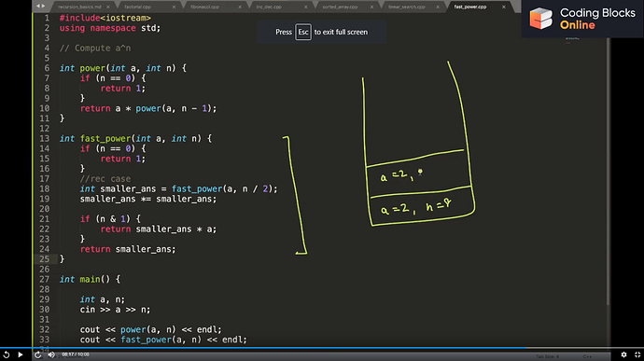Switch to the recursion_basics.md tab
This screenshot has height=361, width=644.
tap(79, 7)
